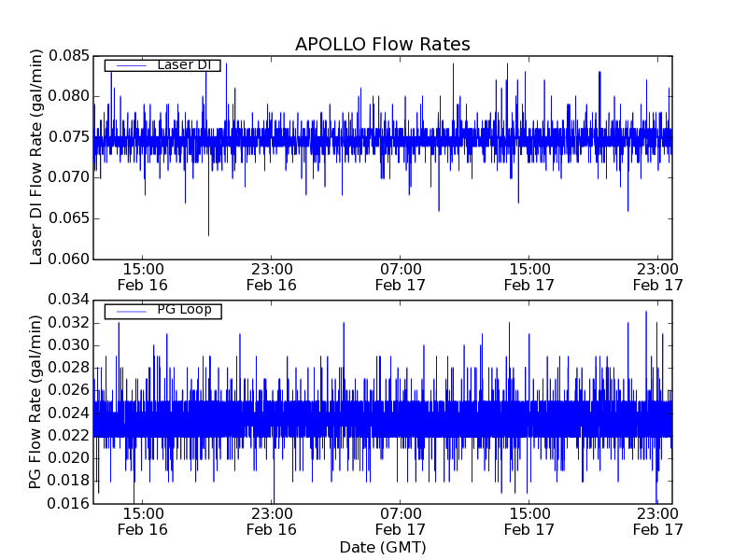Select 15:00 Feb 17 tick under bottom plot
Viewport: 747px width, 560px height.
[529, 521]
